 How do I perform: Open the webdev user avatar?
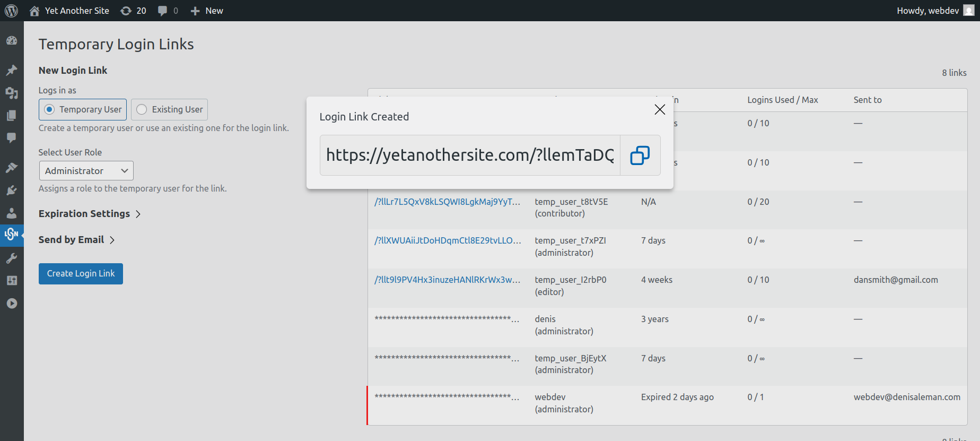tap(969, 11)
